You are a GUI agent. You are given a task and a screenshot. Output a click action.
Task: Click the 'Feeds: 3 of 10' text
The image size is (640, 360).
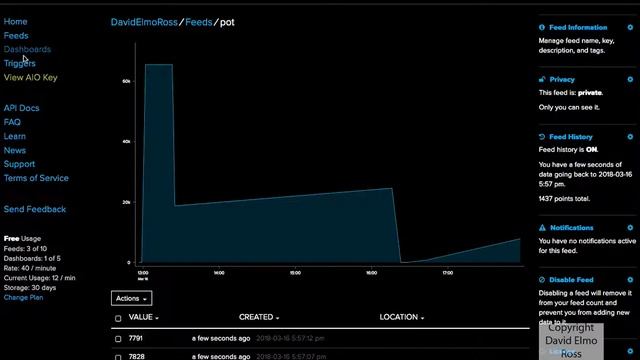point(25,249)
